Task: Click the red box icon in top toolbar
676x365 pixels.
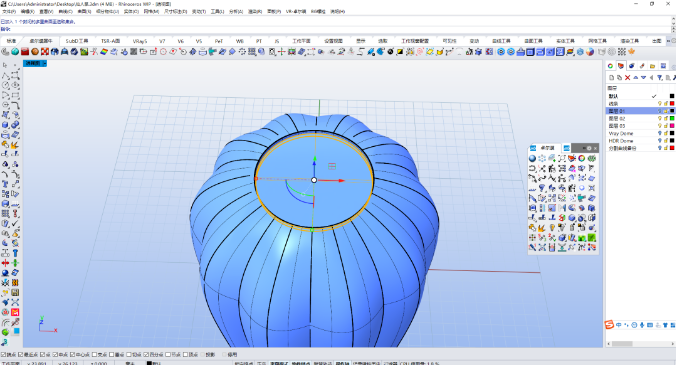Action: [25, 52]
